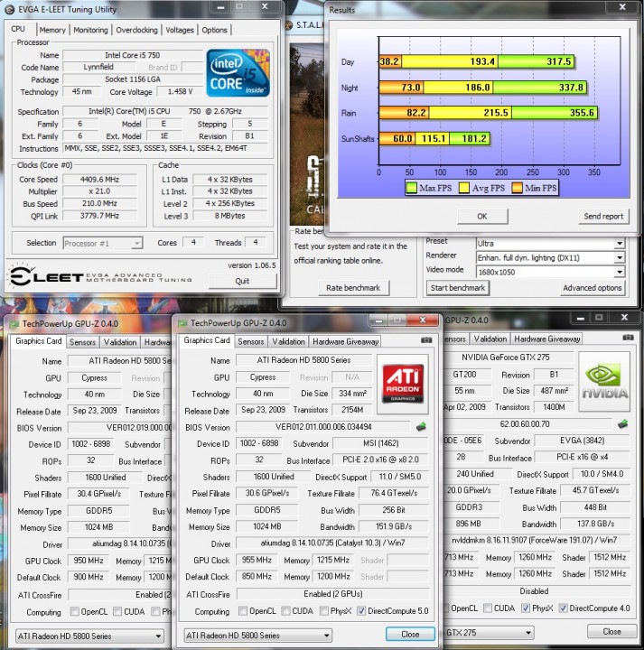Minimize the EVGA E-LEET window
The image size is (644, 650).
click(220, 6)
